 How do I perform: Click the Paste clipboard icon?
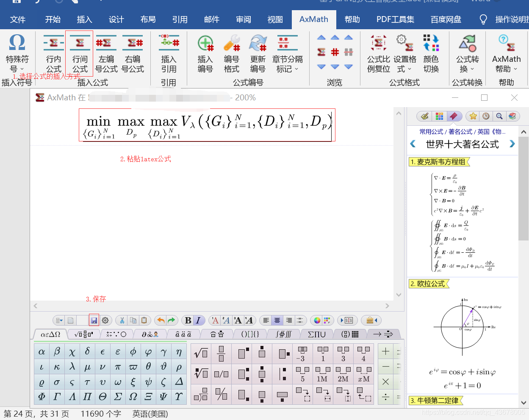[x=144, y=321]
